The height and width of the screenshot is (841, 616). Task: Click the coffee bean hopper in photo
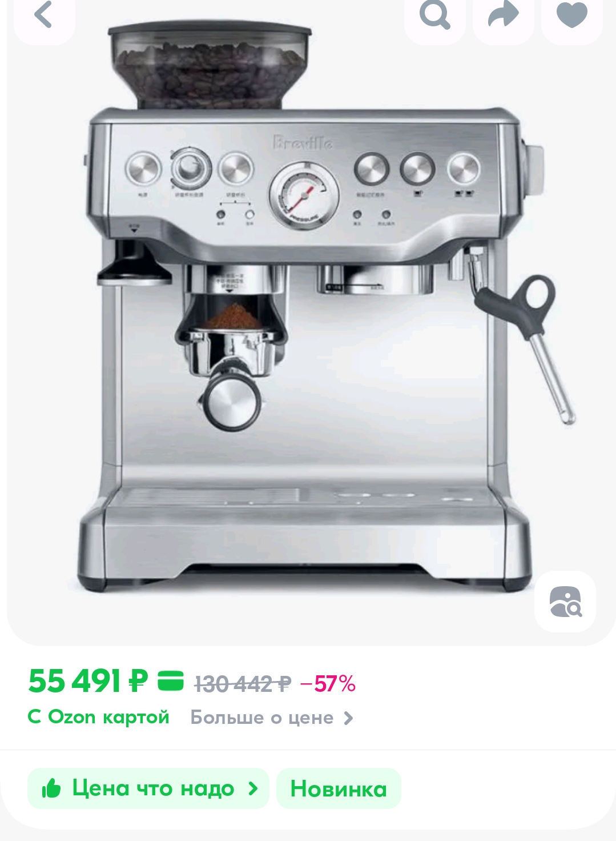tap(210, 67)
